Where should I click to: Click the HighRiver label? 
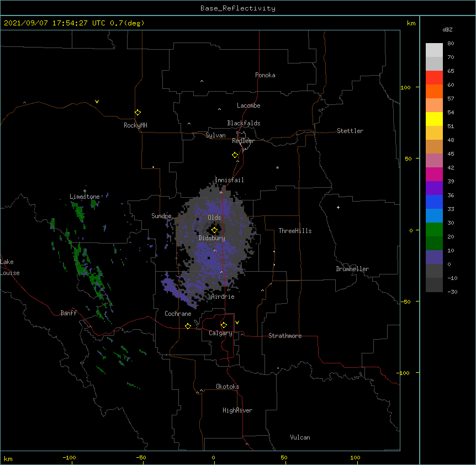point(237,410)
